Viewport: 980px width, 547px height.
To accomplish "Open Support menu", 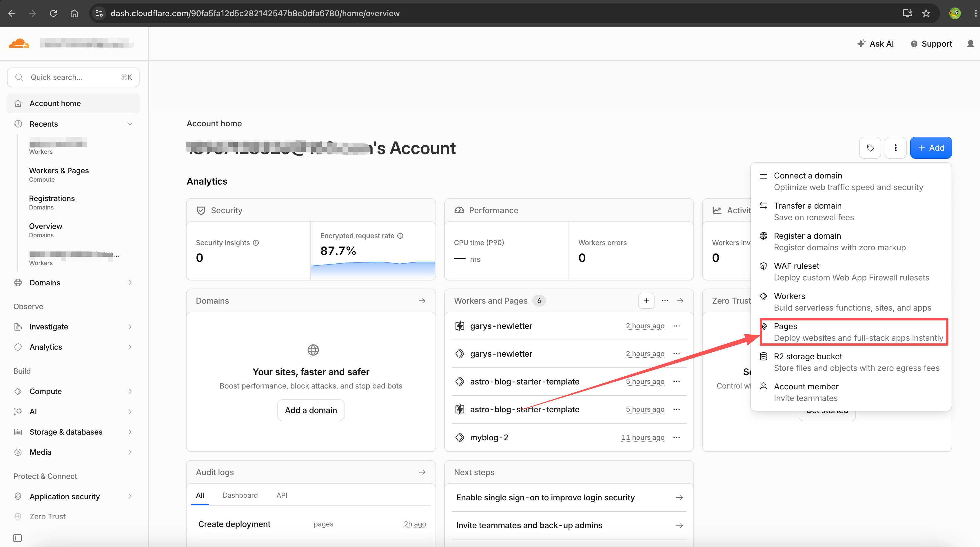I will click(932, 44).
